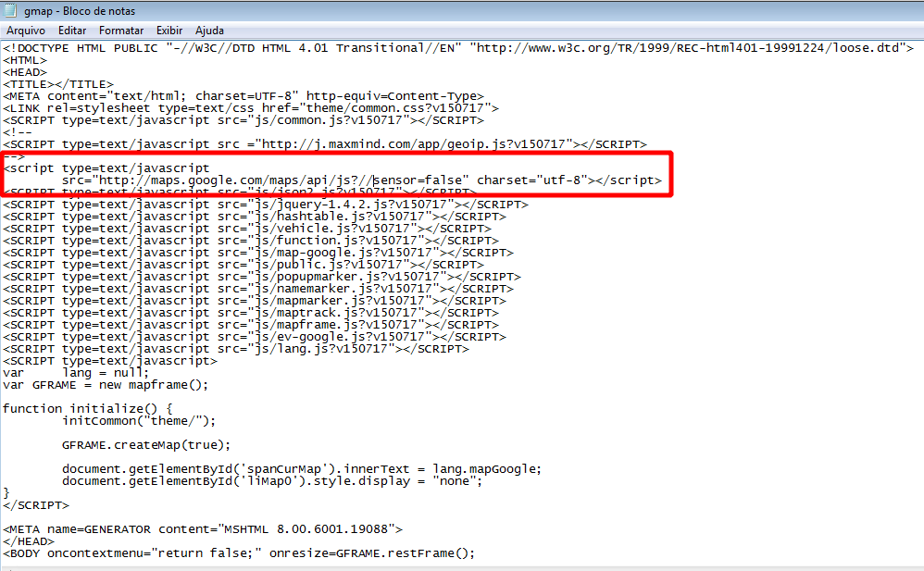Viewport: 924px width, 571px height.
Task: Open the Arquivo menu
Action: coord(26,31)
